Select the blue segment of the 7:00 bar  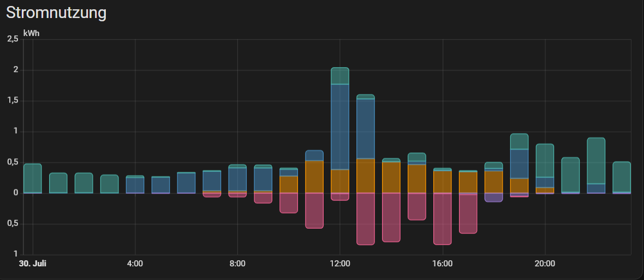(x=212, y=181)
